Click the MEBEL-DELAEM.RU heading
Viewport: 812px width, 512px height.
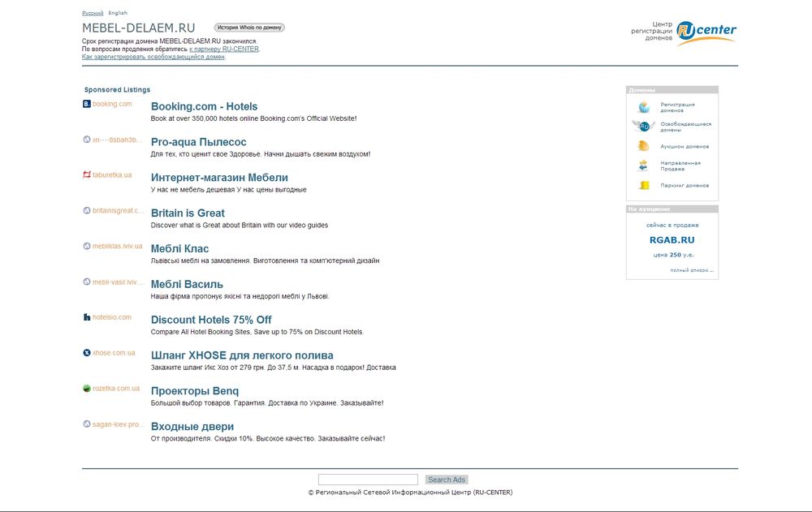(x=138, y=28)
